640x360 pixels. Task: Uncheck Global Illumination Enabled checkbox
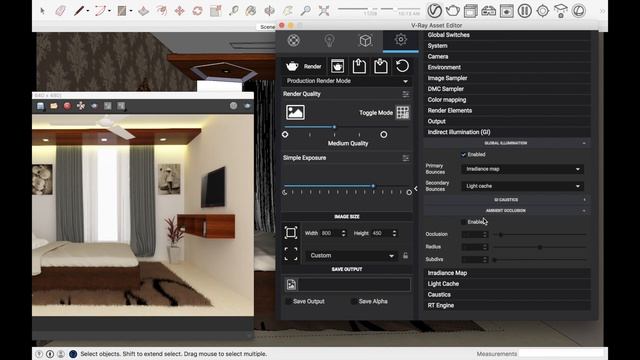[463, 154]
